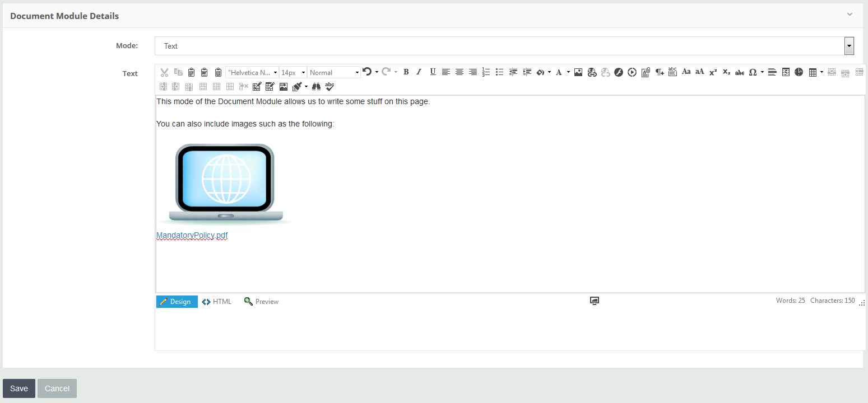Open the Helvetica font family dropdown
The image size is (868, 403).
pyautogui.click(x=251, y=72)
